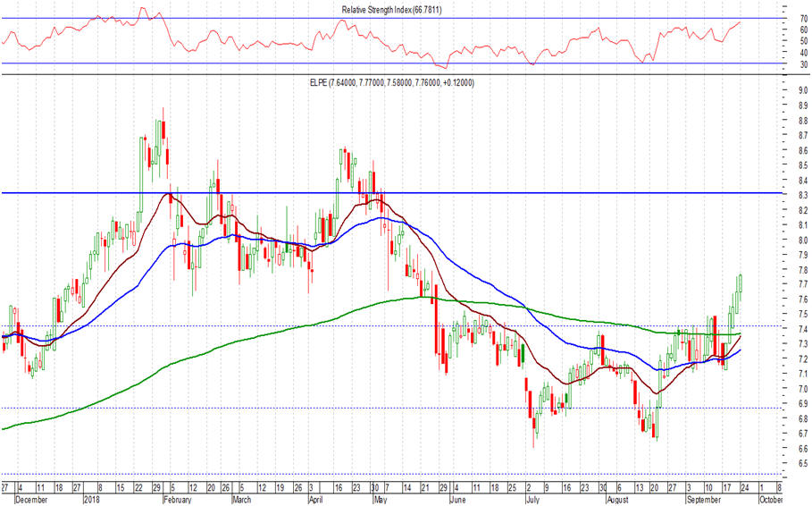
Task: Click the September month label
Action: [x=703, y=500]
